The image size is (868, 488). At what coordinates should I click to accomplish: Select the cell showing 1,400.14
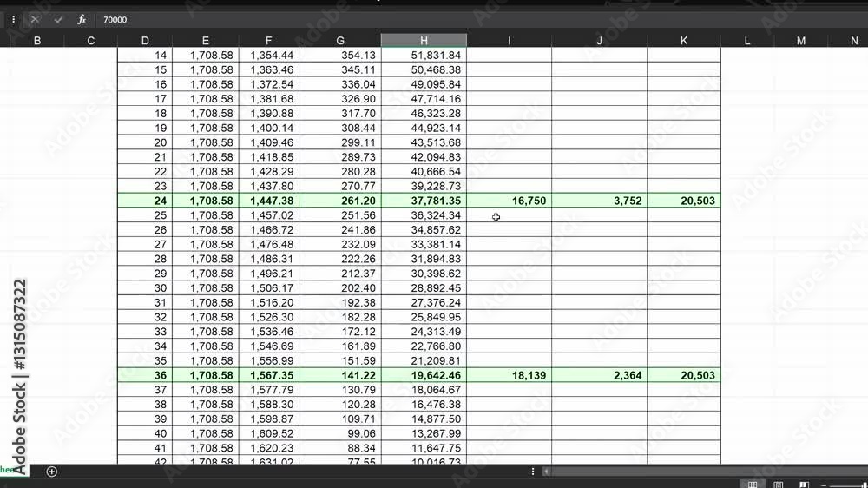click(268, 128)
